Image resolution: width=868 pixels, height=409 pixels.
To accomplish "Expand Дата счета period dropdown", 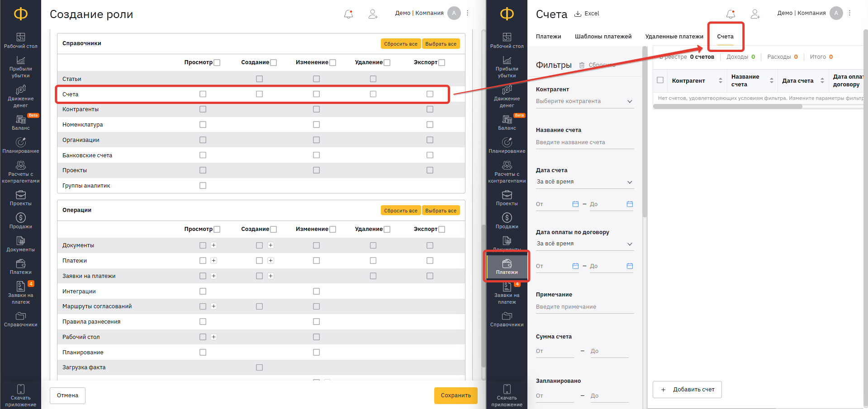I will pos(584,182).
